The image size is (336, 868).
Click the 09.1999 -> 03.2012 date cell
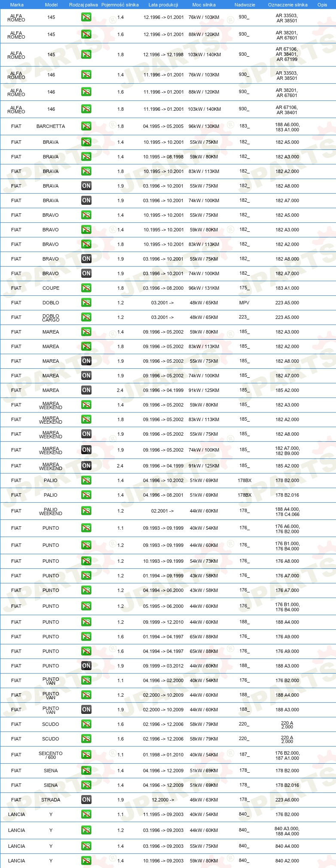coord(163,666)
